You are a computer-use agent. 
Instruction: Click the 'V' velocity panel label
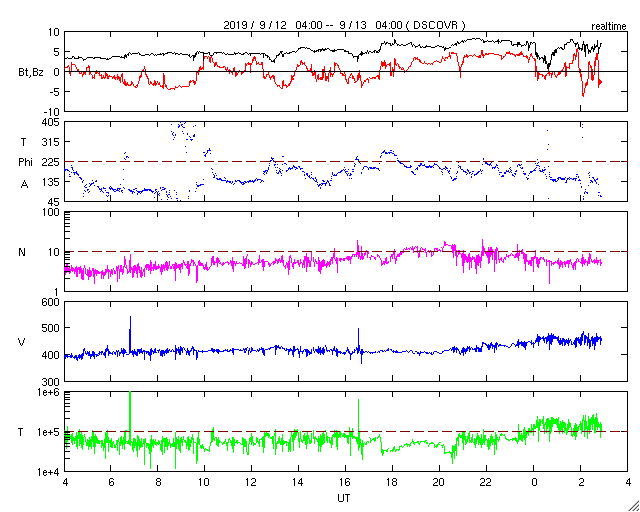point(22,342)
